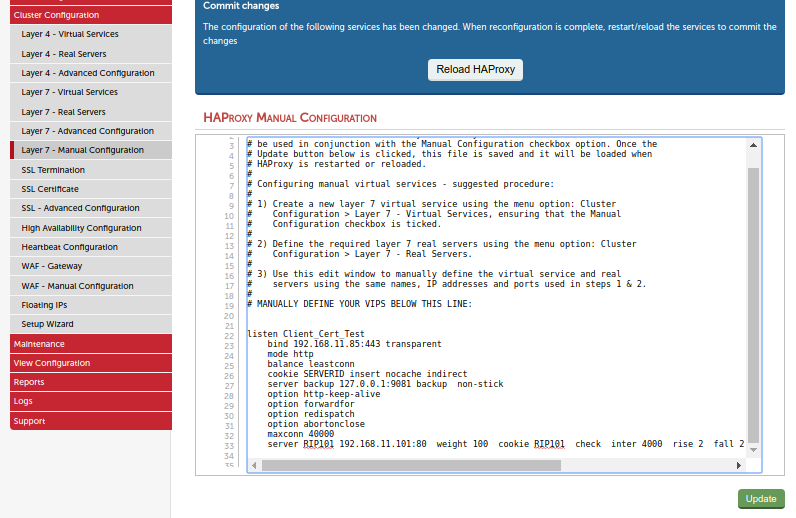796x518 pixels.
Task: Open the Floating IPs page
Action: click(x=91, y=305)
